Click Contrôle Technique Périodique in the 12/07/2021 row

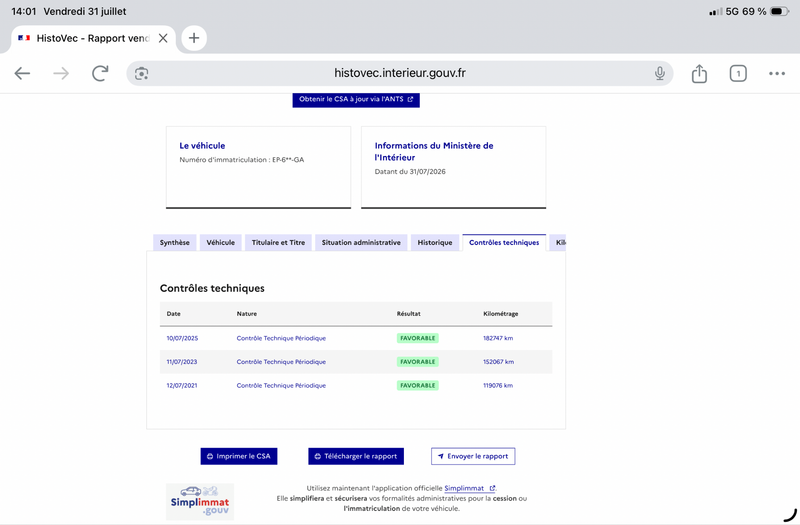pyautogui.click(x=281, y=386)
